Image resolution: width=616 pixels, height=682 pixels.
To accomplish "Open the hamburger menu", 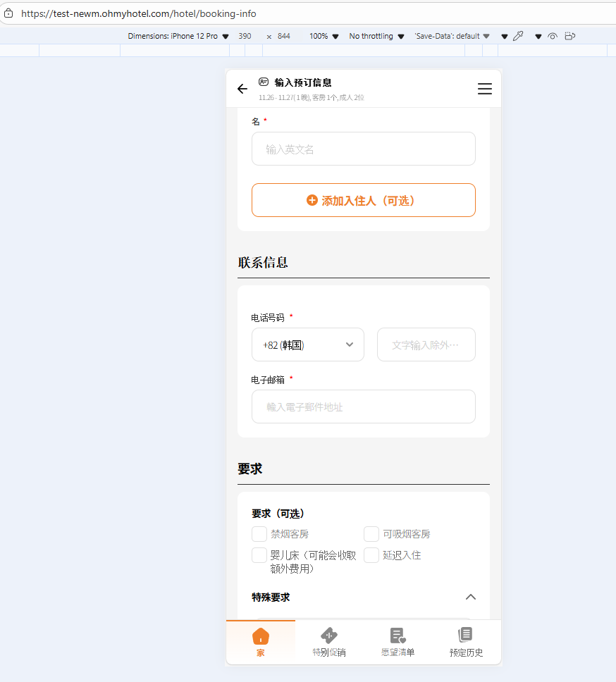I will point(485,89).
